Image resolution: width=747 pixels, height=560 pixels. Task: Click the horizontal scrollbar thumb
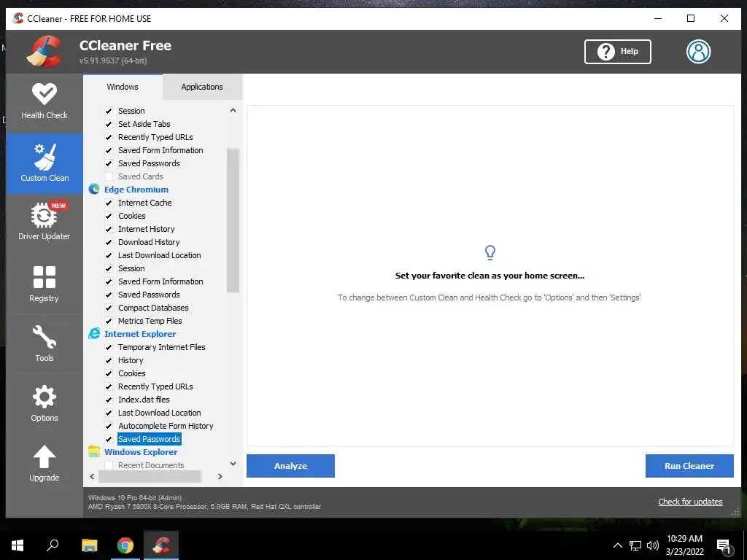coord(150,476)
